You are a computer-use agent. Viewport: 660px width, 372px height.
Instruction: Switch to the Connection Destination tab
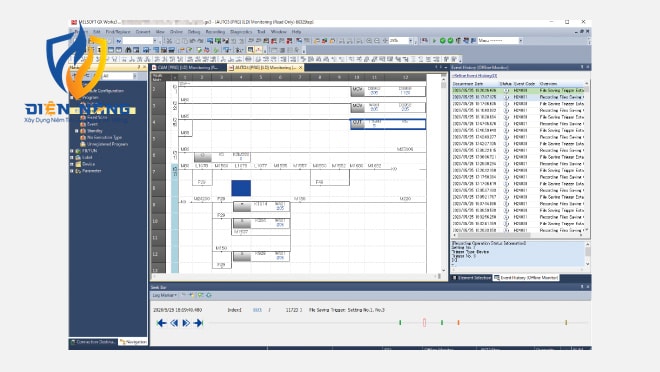click(x=93, y=342)
